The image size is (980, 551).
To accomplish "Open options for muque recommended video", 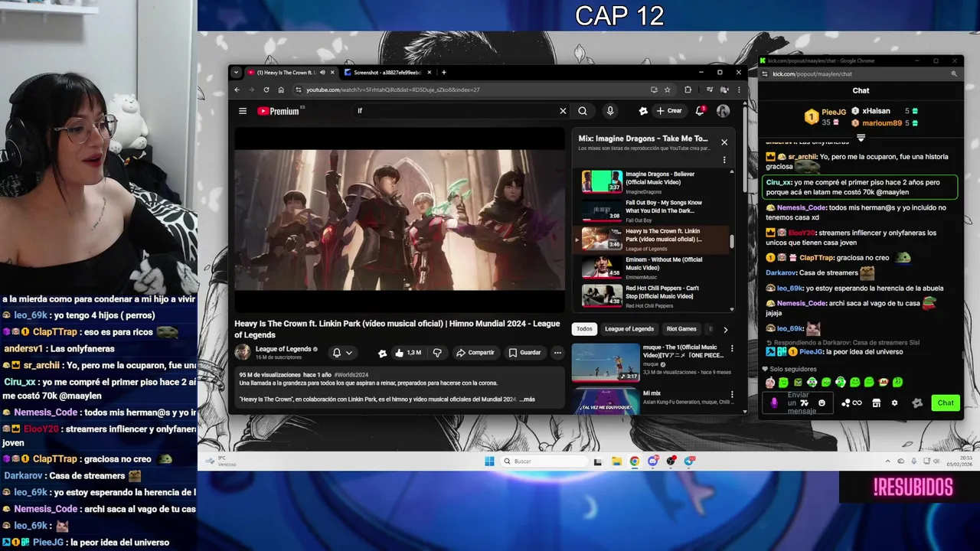I will pyautogui.click(x=731, y=349).
